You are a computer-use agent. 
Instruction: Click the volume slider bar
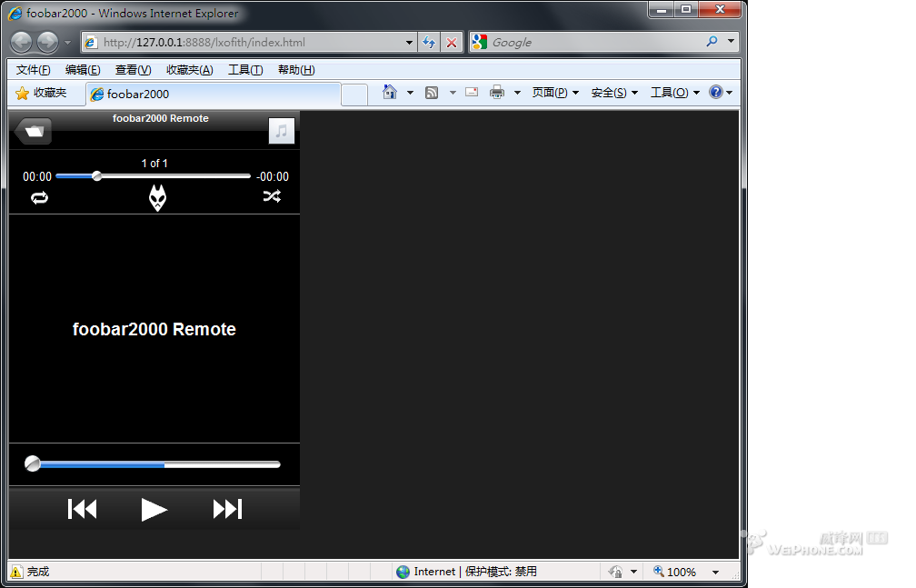pos(153,464)
